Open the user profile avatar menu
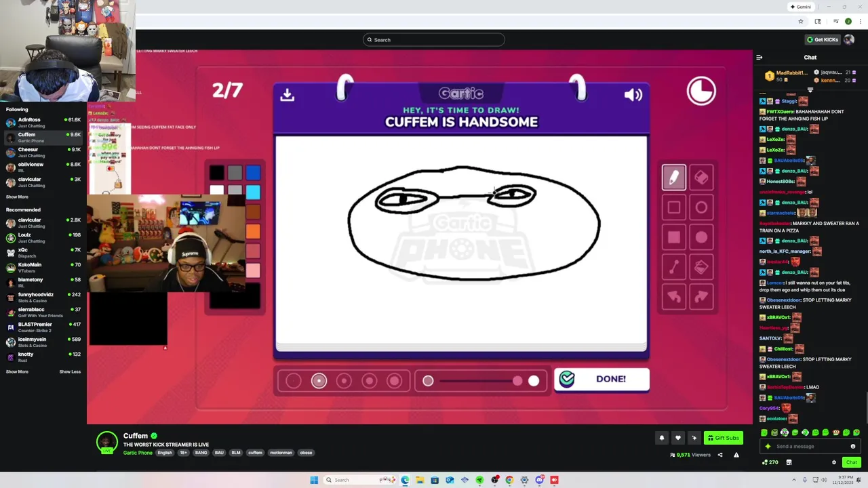Image resolution: width=868 pixels, height=488 pixels. [849, 39]
